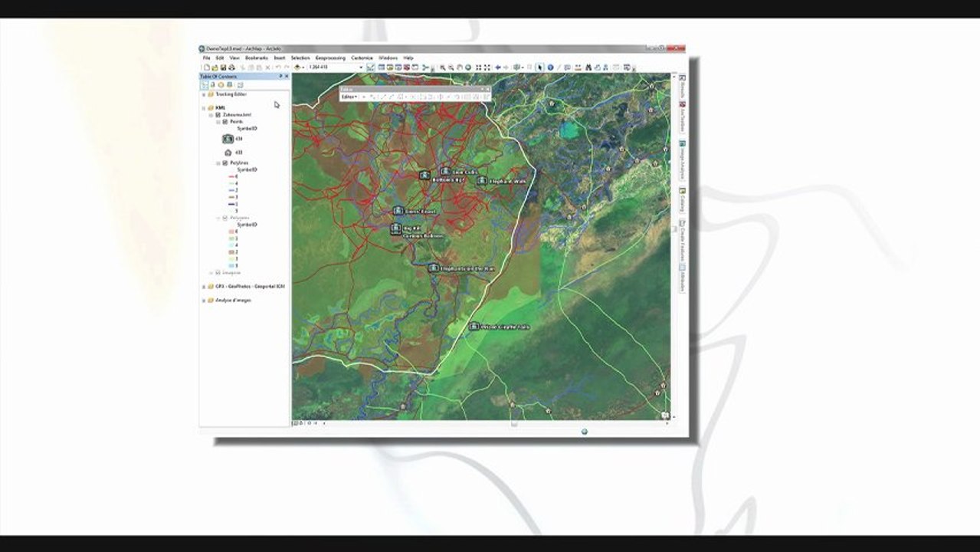
Task: Click the Full Extent globe icon
Action: [468, 67]
